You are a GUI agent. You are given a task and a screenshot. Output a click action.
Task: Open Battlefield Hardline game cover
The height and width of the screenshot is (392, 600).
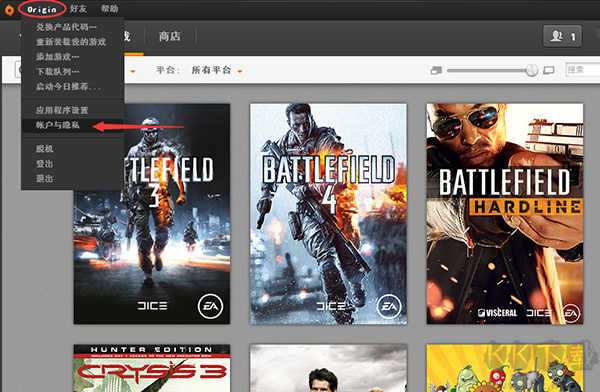(505, 214)
